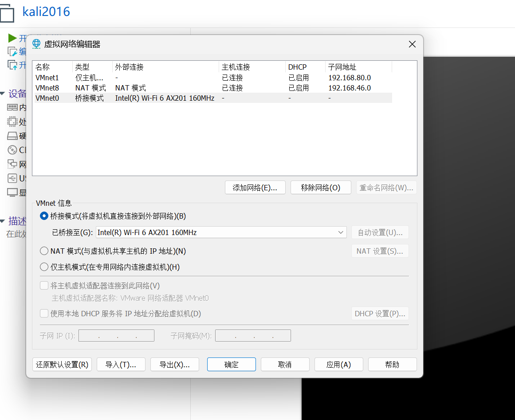The height and width of the screenshot is (420, 515).
Task: Click the green play power-on icon
Action: [12, 38]
